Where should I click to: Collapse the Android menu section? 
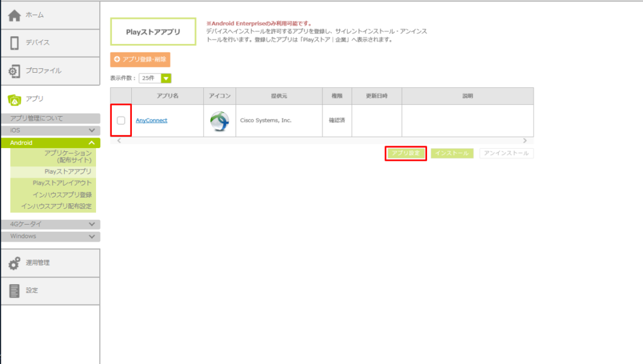click(92, 143)
